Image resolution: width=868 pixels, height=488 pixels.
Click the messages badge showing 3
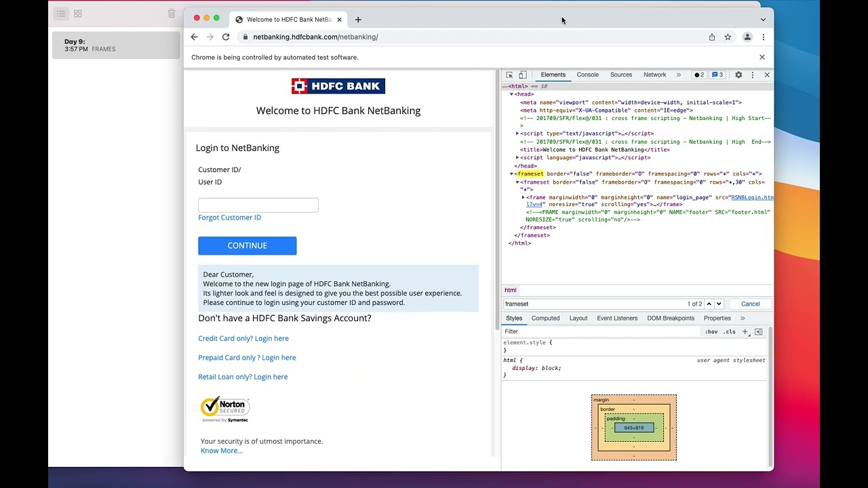tap(717, 75)
